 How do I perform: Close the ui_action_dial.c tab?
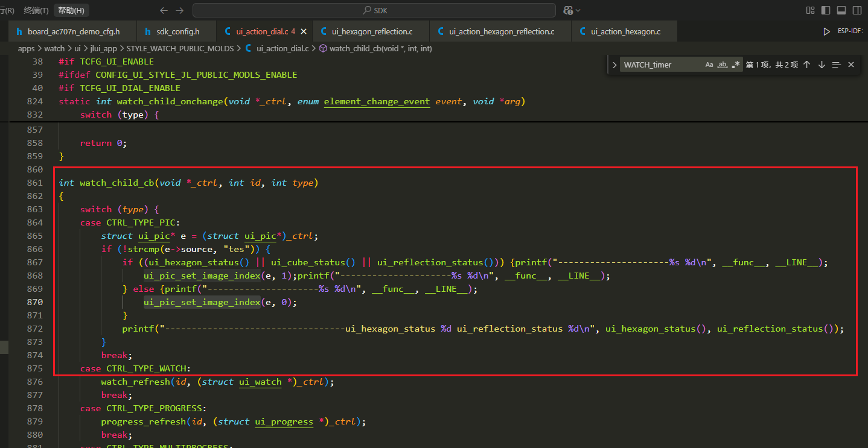303,31
